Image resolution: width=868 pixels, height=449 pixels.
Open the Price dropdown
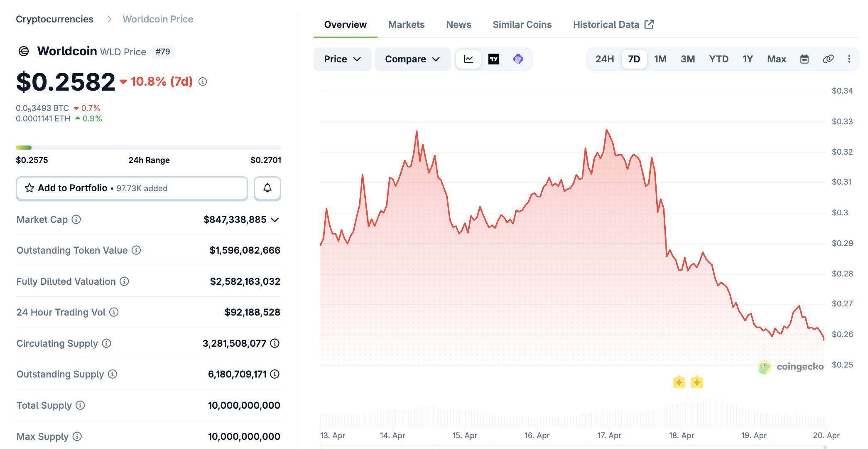342,59
